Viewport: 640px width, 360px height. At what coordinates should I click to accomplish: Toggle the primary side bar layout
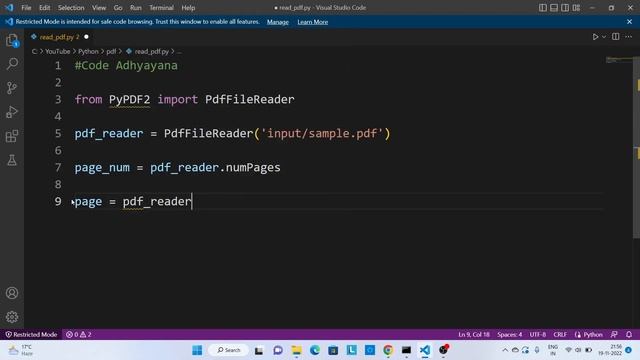point(542,8)
